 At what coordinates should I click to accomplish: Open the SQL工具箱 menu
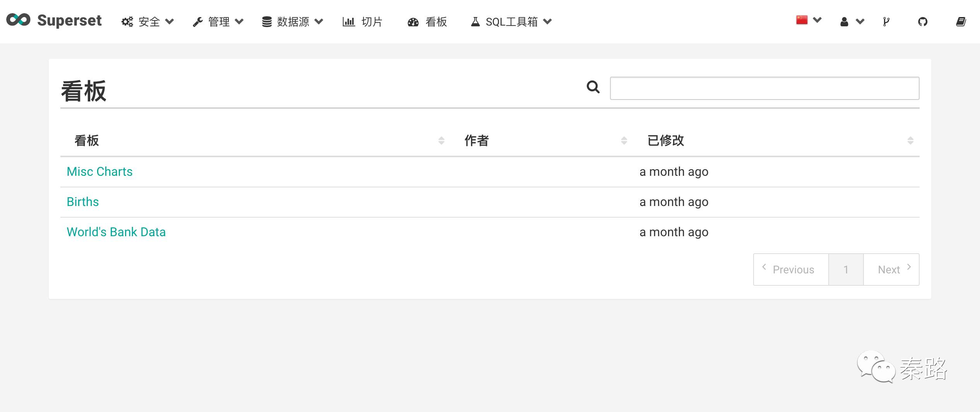click(x=511, y=22)
